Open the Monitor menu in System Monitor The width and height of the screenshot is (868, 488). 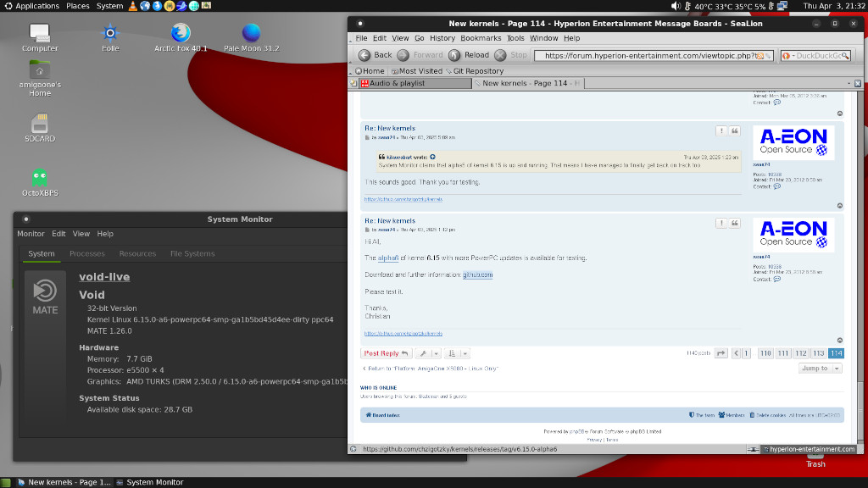coord(31,234)
